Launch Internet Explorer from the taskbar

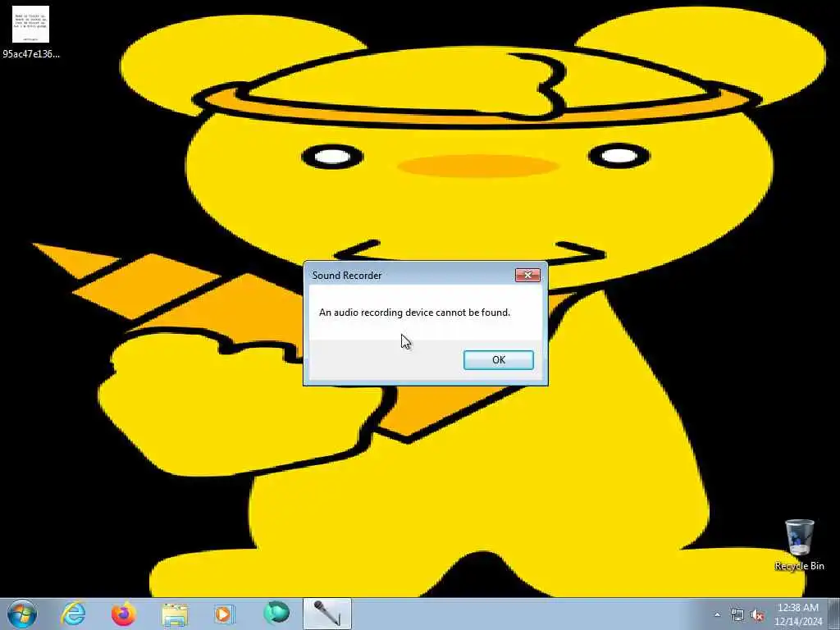[x=73, y=614]
